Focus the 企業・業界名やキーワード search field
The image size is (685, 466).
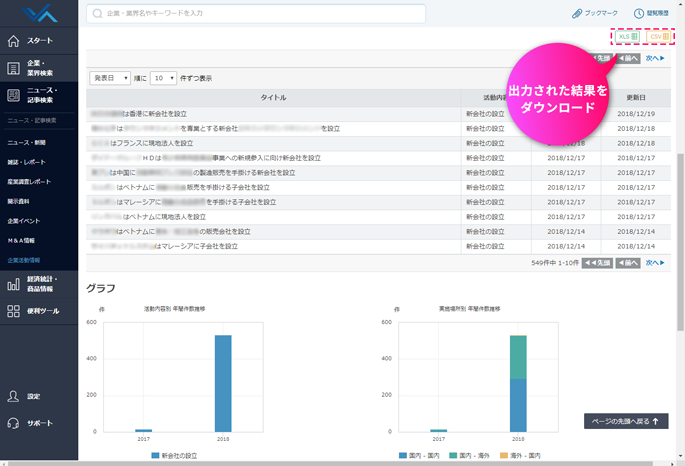[256, 14]
